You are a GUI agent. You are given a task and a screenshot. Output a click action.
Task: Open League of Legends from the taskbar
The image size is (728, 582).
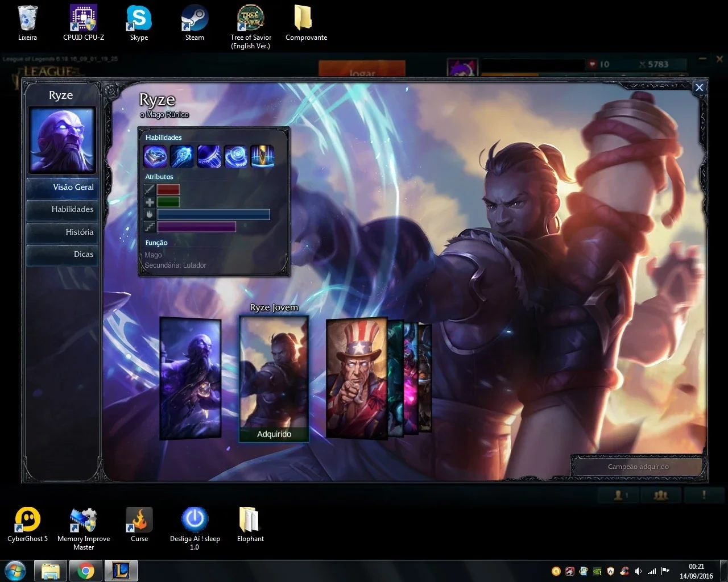pyautogui.click(x=121, y=570)
